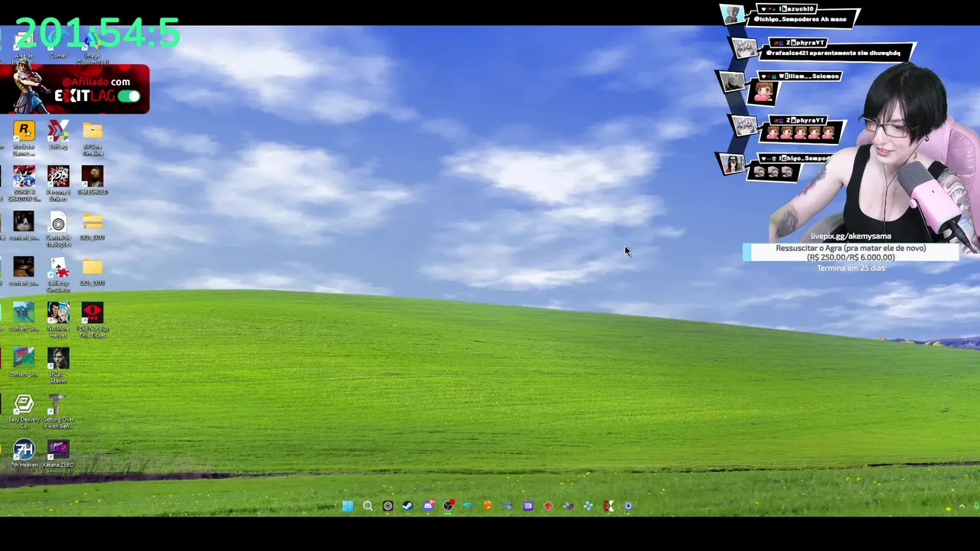Open the Windows Start menu

pos(348,506)
